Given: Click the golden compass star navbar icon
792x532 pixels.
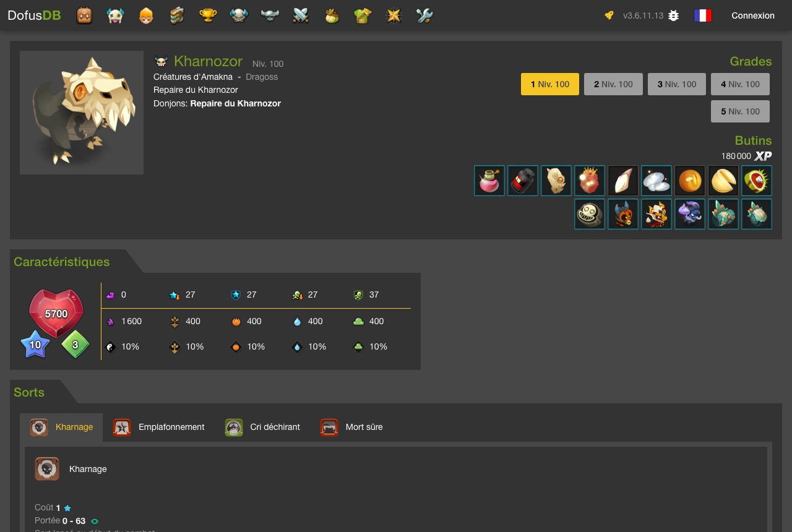Looking at the screenshot, I should pos(394,15).
